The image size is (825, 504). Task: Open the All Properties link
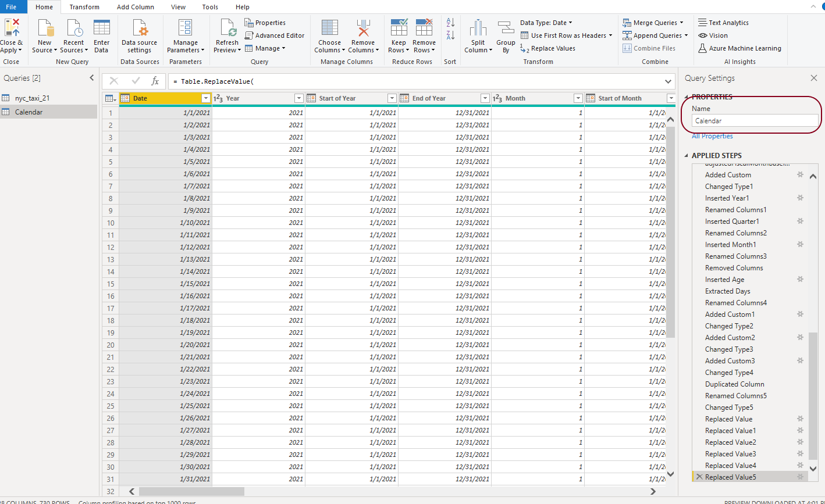(x=712, y=136)
